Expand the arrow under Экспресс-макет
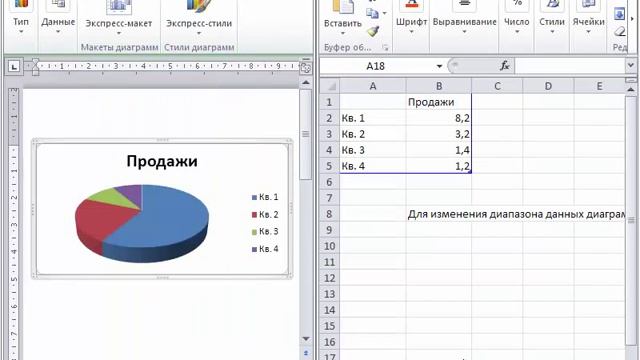Viewport: 640px width, 360px height. coord(119,33)
